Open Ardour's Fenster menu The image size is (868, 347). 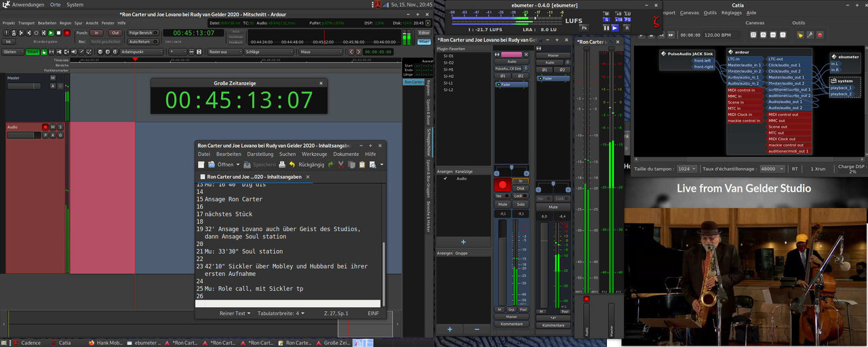coord(108,23)
